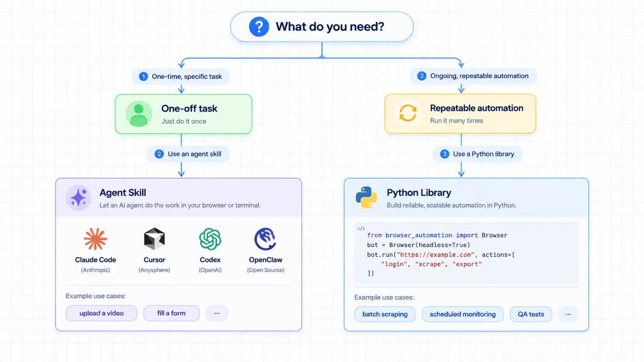
Task: Click the code brackets icon in snippet
Action: click(x=361, y=228)
